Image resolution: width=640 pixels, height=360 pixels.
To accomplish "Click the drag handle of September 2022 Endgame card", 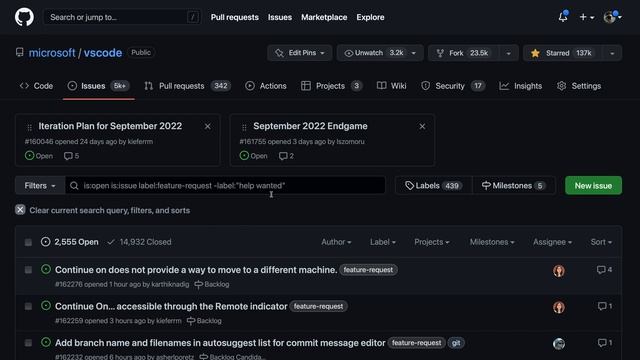I will [x=244, y=127].
